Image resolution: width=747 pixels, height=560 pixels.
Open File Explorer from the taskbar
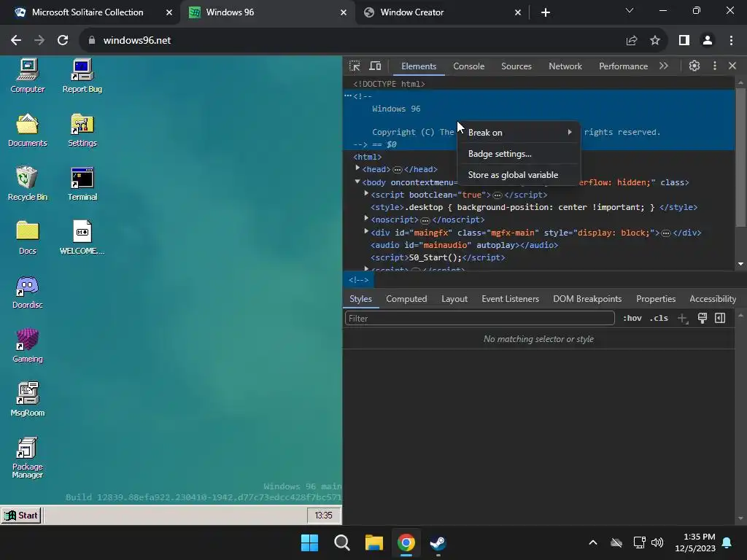374,542
